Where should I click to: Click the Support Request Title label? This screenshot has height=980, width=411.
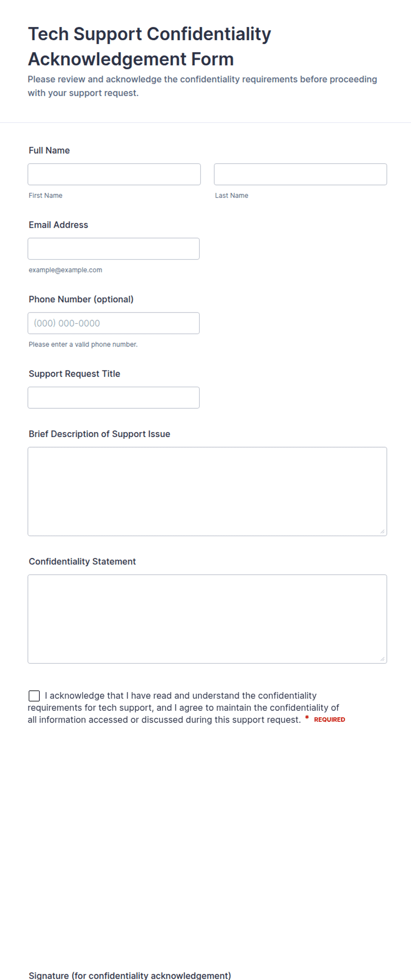[74, 374]
